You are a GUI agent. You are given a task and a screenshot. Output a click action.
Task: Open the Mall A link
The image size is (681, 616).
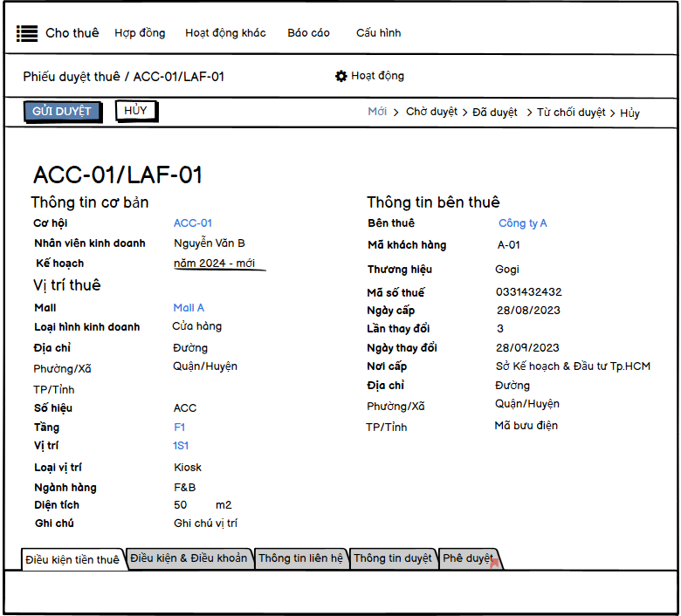point(189,308)
